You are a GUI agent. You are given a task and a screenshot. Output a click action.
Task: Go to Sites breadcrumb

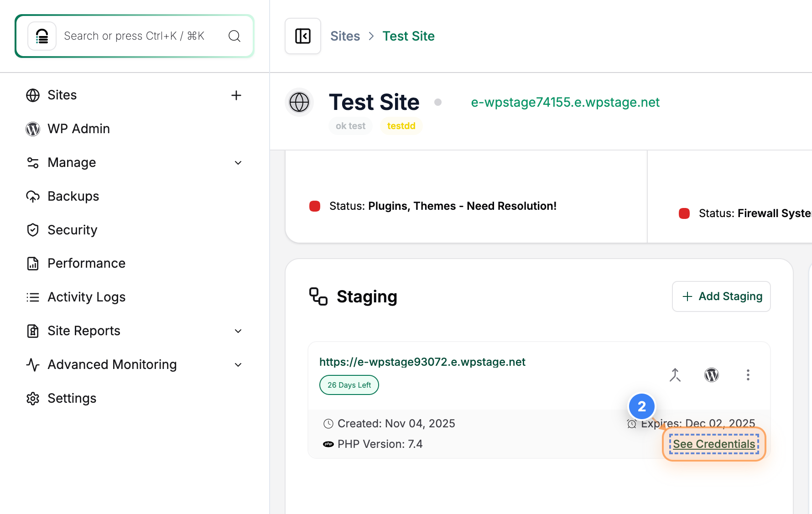345,36
